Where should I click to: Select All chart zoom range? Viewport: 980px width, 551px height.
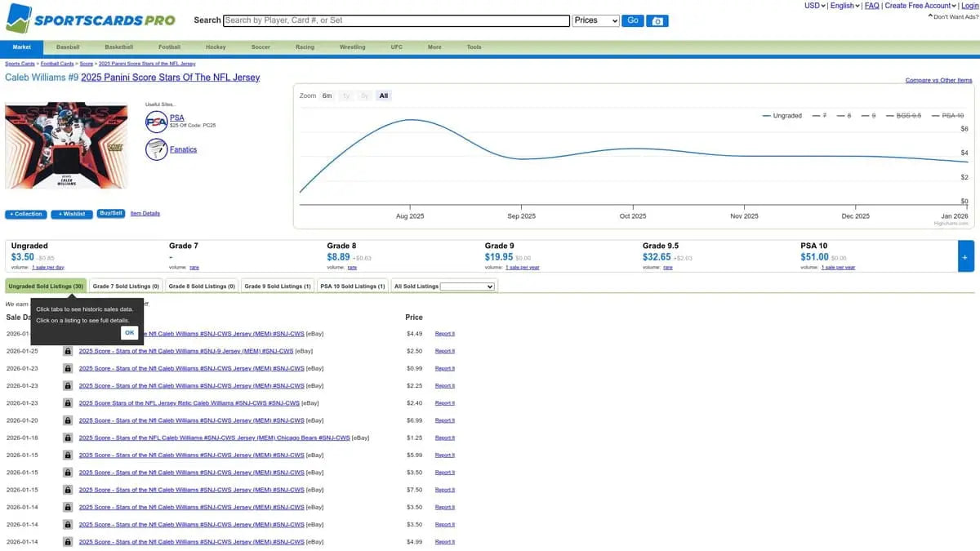pyautogui.click(x=384, y=96)
